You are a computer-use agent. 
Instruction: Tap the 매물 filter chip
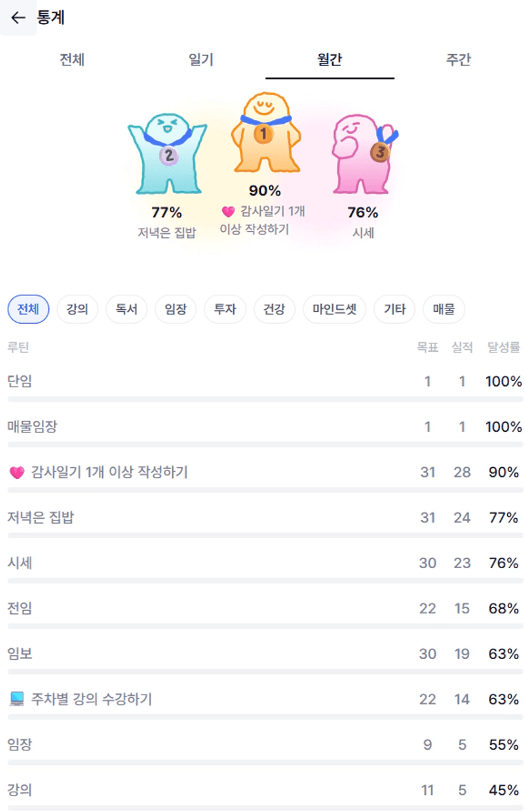coord(444,310)
